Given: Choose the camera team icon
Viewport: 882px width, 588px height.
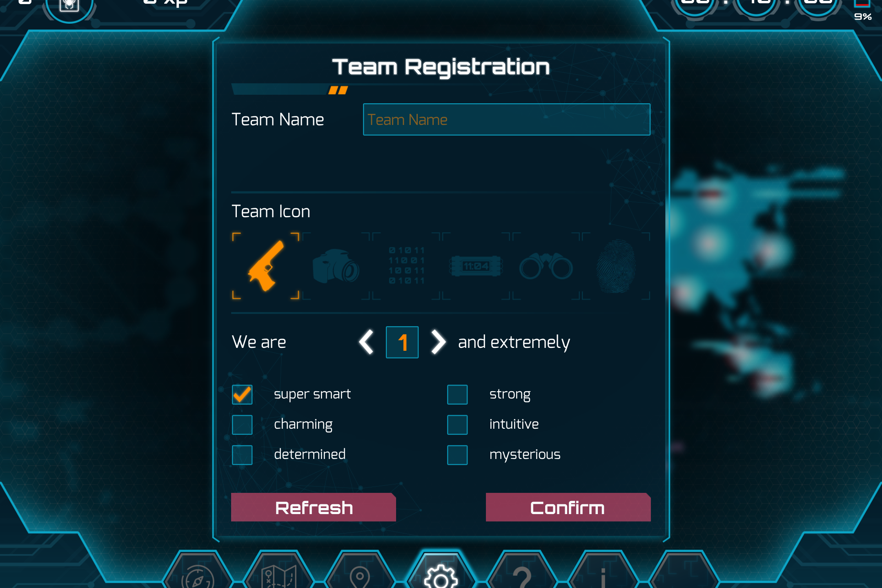Looking at the screenshot, I should point(336,266).
